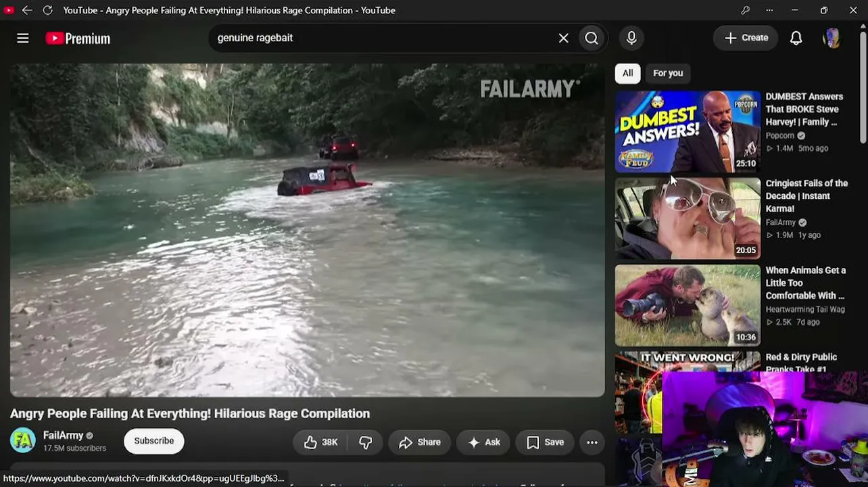Click the video player to pause
Screen dimensions: 868x487
coord(308,230)
